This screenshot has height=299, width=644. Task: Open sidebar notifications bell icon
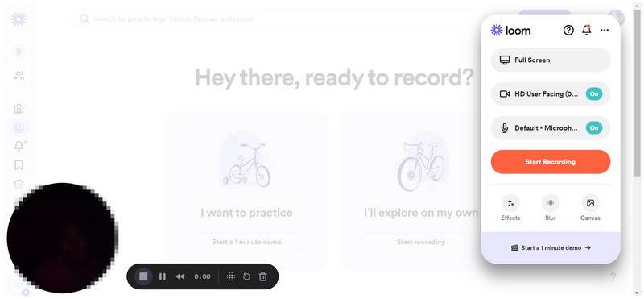[19, 146]
